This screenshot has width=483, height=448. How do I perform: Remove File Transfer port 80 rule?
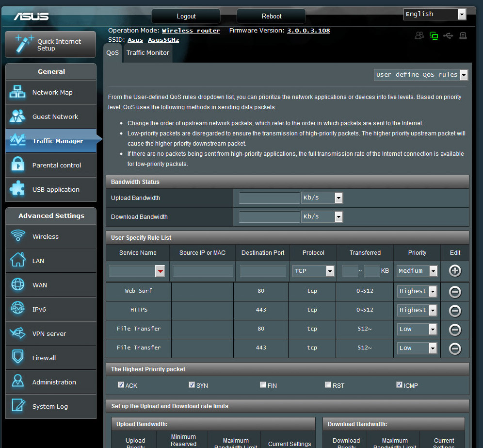(x=455, y=330)
